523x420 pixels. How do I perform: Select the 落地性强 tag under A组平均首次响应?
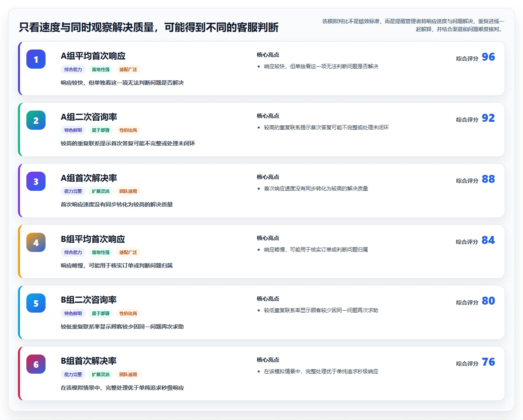(x=101, y=69)
